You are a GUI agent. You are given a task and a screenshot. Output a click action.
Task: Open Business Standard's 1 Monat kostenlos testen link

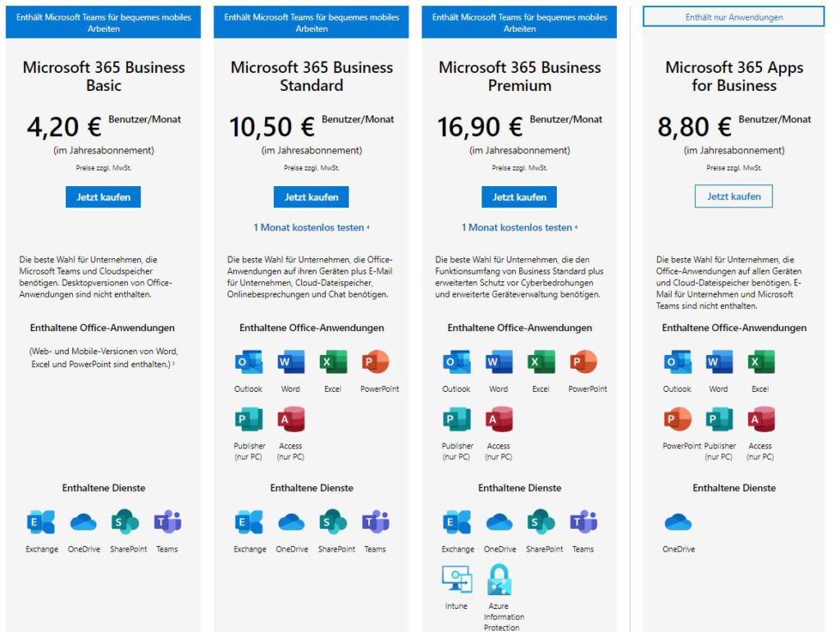coord(311,227)
